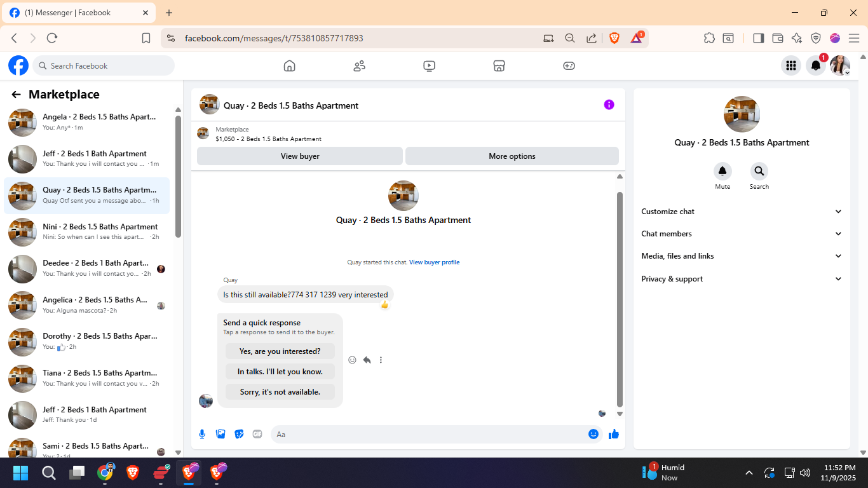This screenshot has width=868, height=488.
Task: Open Dorothy conversation in list
Action: click(87, 342)
